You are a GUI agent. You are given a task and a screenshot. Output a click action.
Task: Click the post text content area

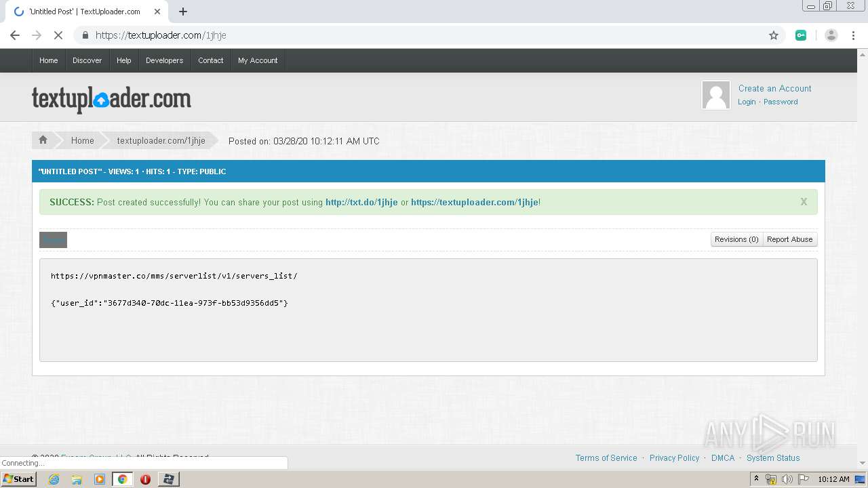[429, 310]
